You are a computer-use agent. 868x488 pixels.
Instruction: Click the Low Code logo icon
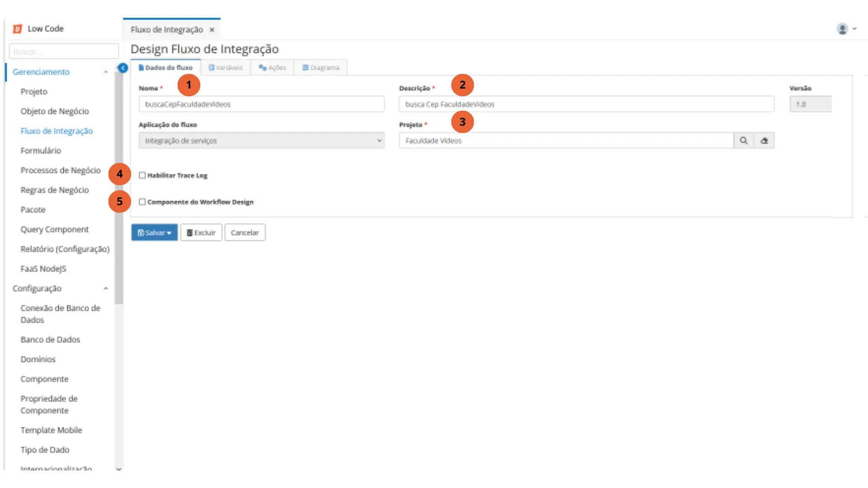tap(17, 29)
